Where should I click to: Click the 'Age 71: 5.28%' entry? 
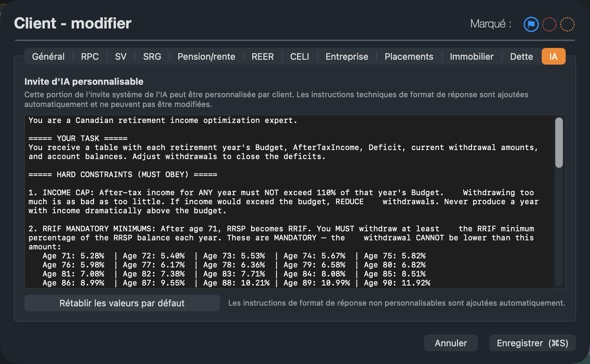pyautogui.click(x=73, y=256)
